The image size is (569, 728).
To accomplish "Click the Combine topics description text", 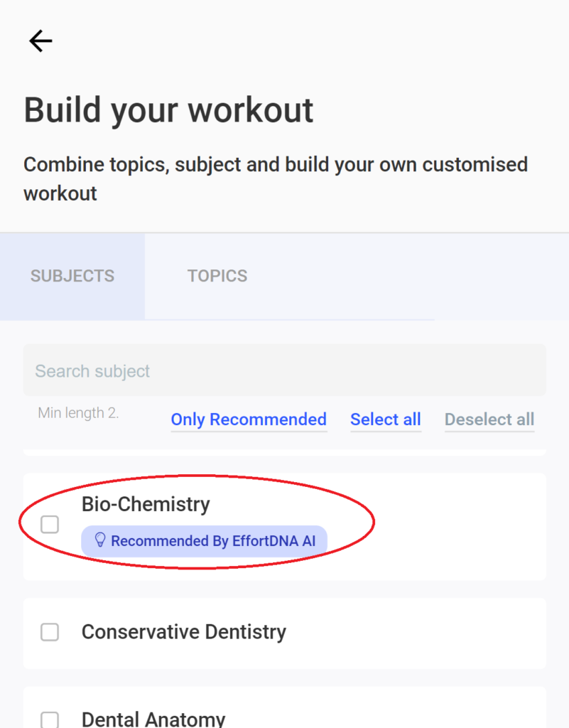I will click(276, 178).
